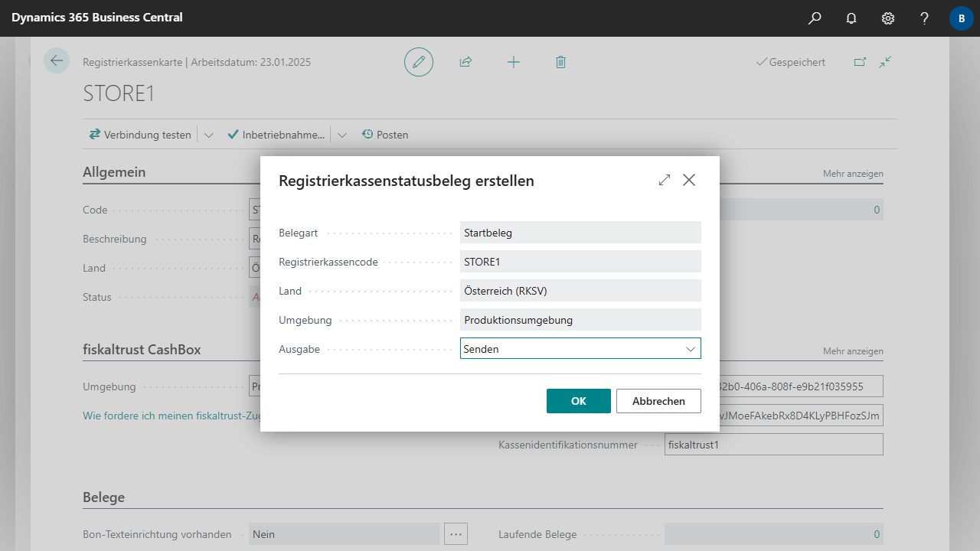The width and height of the screenshot is (980, 551).
Task: Open the help question mark
Action: [x=925, y=18]
